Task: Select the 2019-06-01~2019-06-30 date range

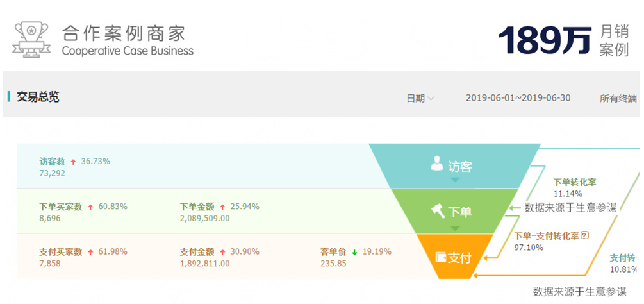Action: [518, 98]
